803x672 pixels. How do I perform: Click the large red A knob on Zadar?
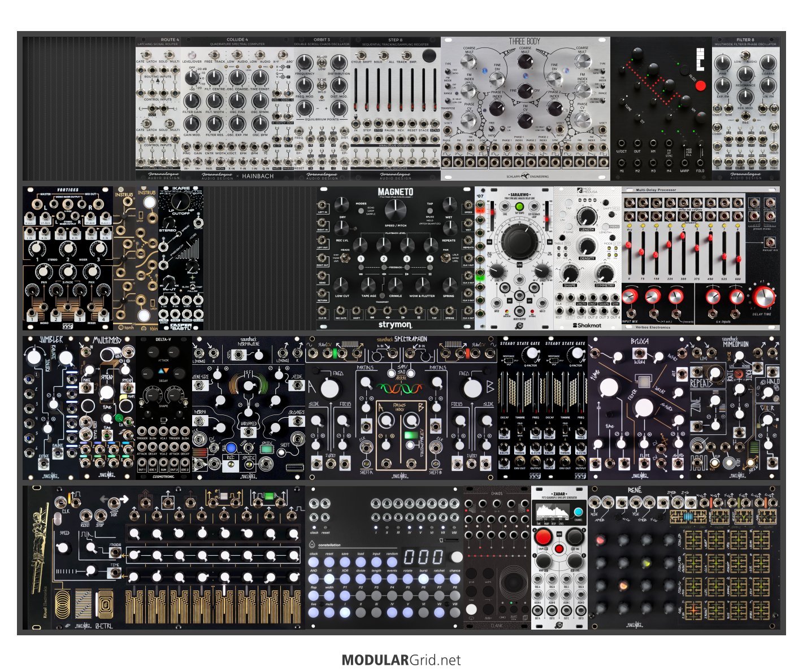tap(543, 536)
